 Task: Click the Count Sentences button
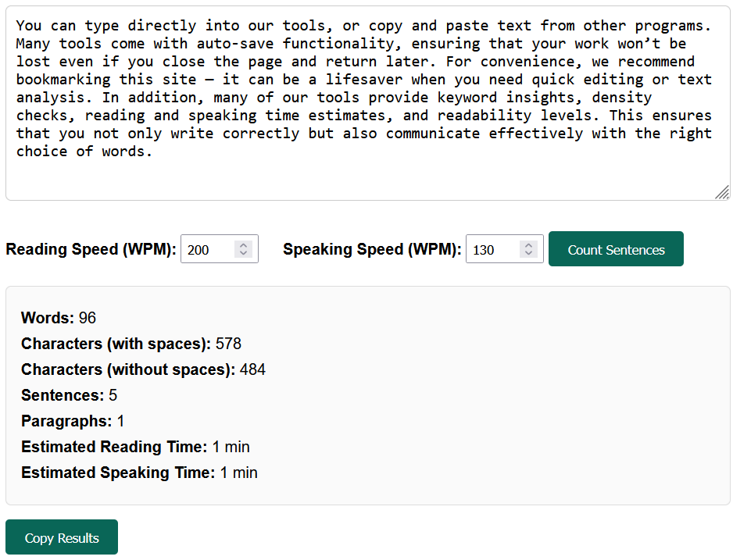[616, 249]
